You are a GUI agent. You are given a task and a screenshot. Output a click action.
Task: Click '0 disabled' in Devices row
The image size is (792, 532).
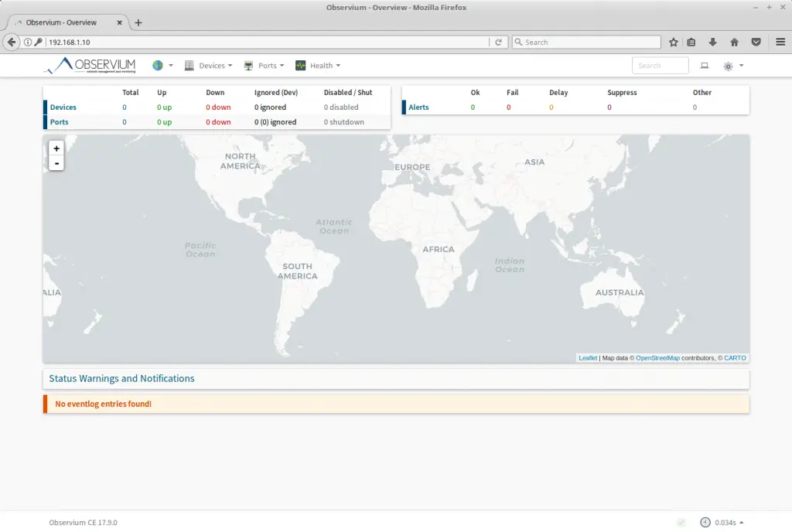tap(341, 107)
